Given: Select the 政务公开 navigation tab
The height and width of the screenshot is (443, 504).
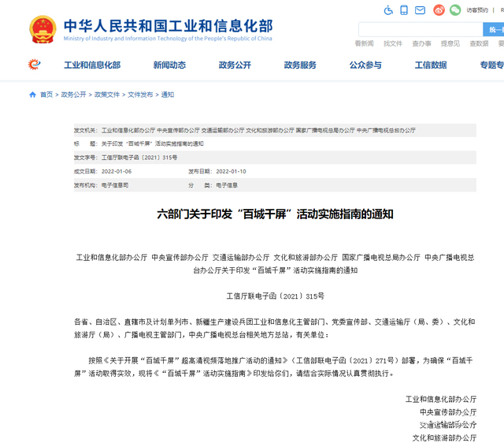Looking at the screenshot, I should [x=235, y=65].
